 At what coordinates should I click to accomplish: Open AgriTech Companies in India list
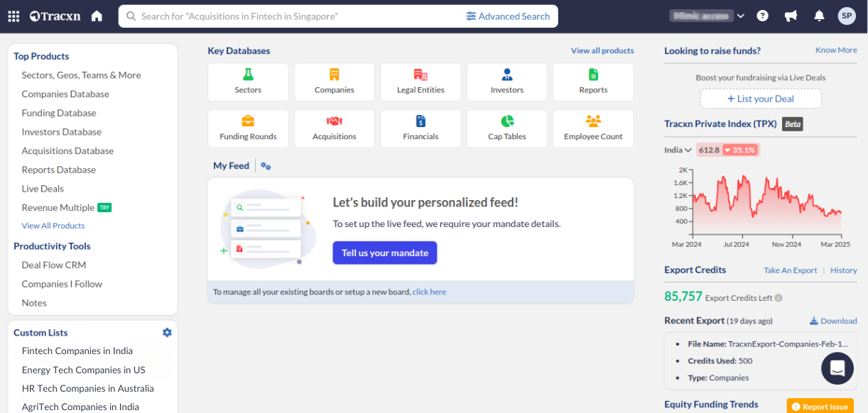click(80, 407)
